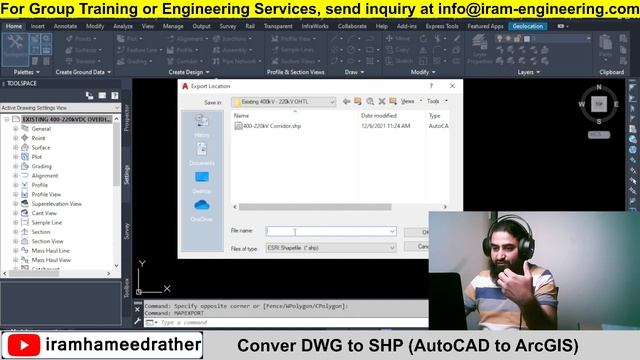Image resolution: width=640 pixels, height=360 pixels.
Task: Click the Stretch tool in Modify panel
Action: click(x=399, y=61)
